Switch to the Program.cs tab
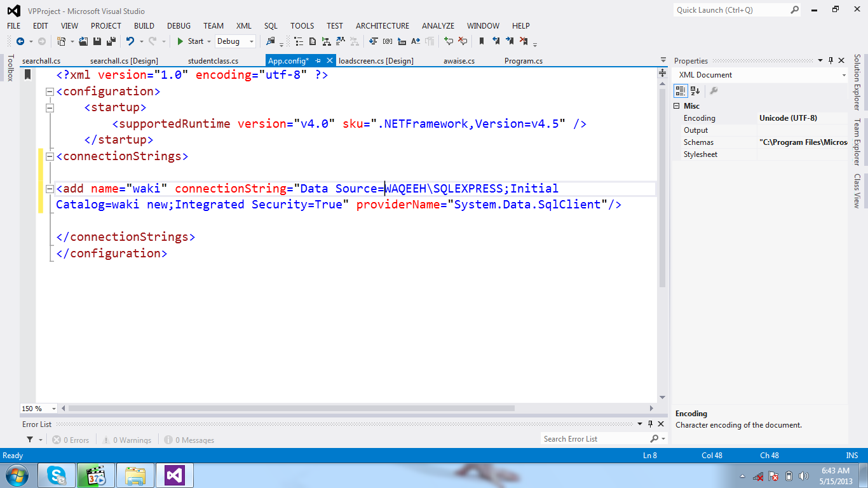The image size is (868, 488). [x=523, y=60]
